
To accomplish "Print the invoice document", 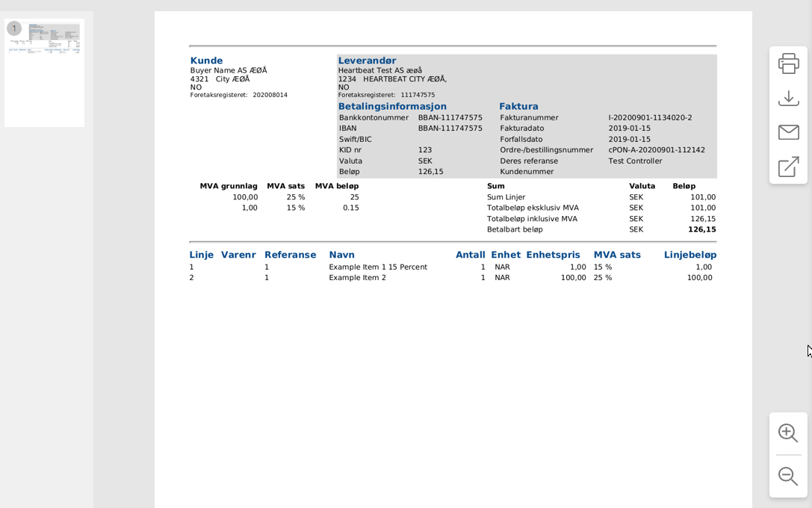I will (x=788, y=63).
